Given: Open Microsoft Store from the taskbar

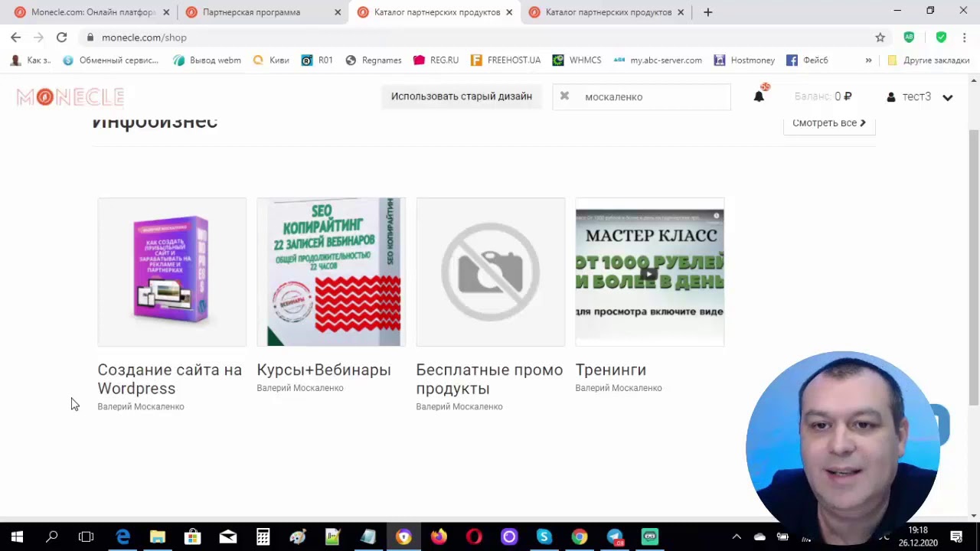Looking at the screenshot, I should (193, 536).
